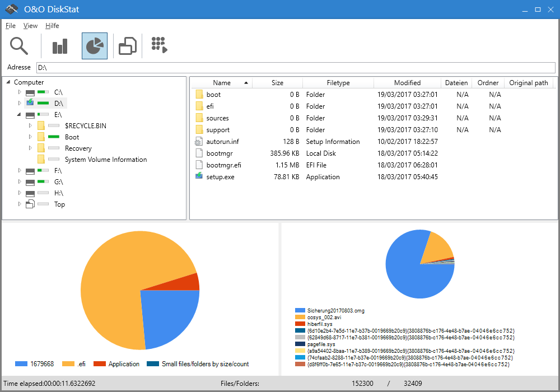Click the sources folder icon in list
Screen dimensions: 560x392
click(199, 118)
